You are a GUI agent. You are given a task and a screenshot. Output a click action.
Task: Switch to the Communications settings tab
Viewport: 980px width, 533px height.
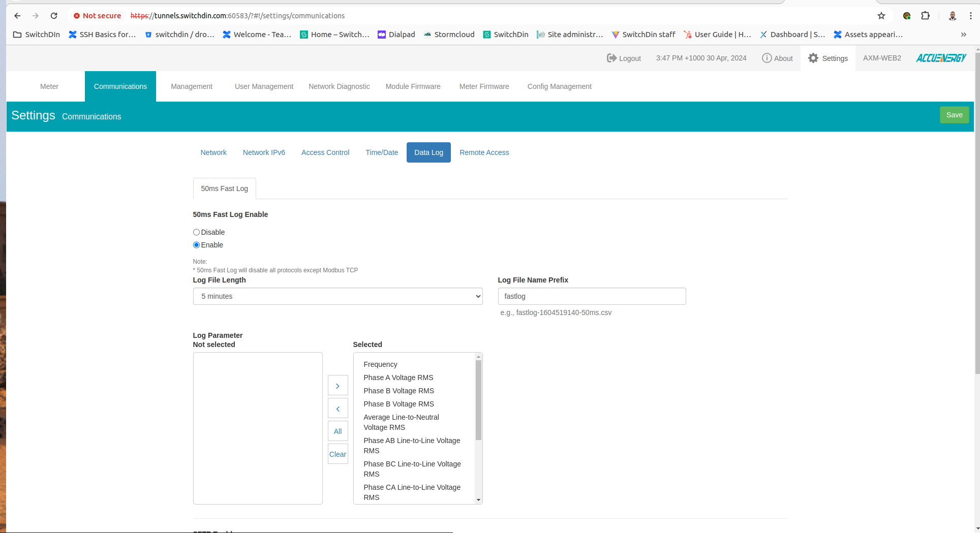(120, 86)
